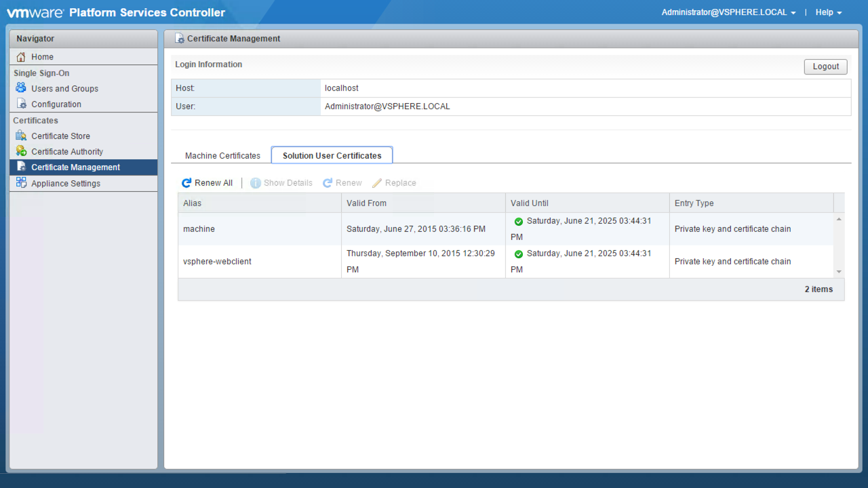This screenshot has width=868, height=488.
Task: Click the Renew All refresh icon
Action: [186, 183]
